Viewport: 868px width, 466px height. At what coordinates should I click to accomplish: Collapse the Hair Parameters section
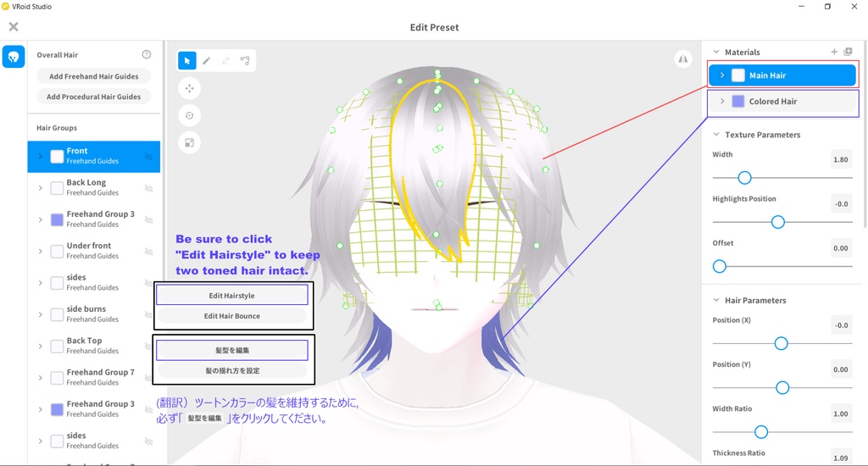(x=715, y=300)
